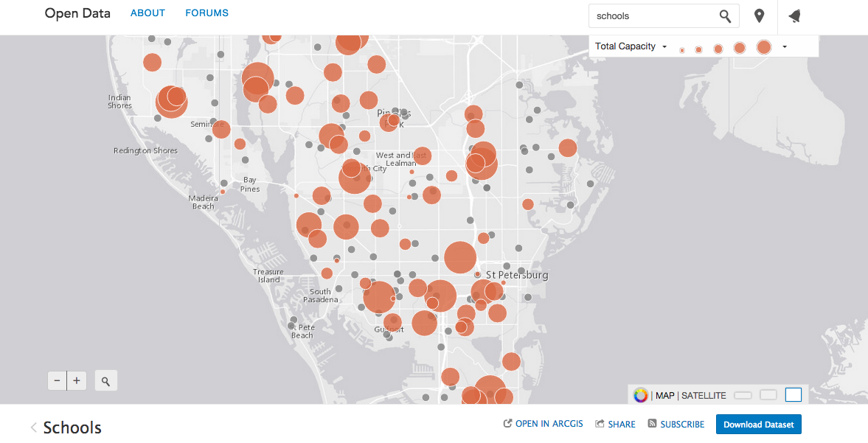Click the map search magnifier button
The image size is (868, 443).
tap(105, 381)
